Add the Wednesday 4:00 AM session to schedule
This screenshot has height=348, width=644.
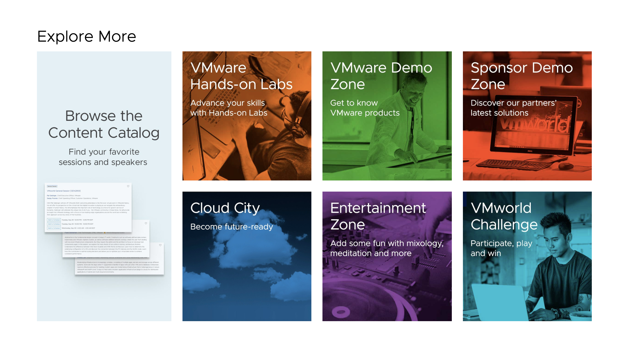54,228
